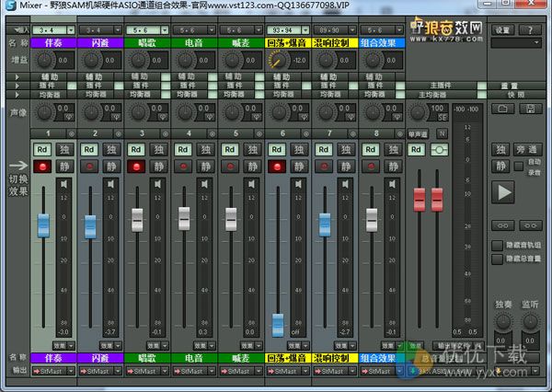Turn the 伴奏 channel gain knob
The width and height of the screenshot is (552, 392).
(45, 60)
